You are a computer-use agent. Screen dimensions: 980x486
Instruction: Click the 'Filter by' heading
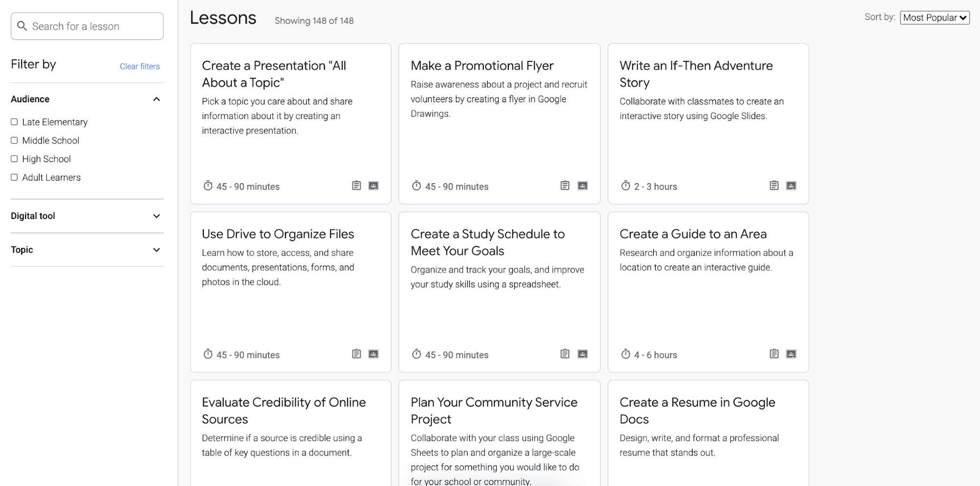click(x=33, y=64)
